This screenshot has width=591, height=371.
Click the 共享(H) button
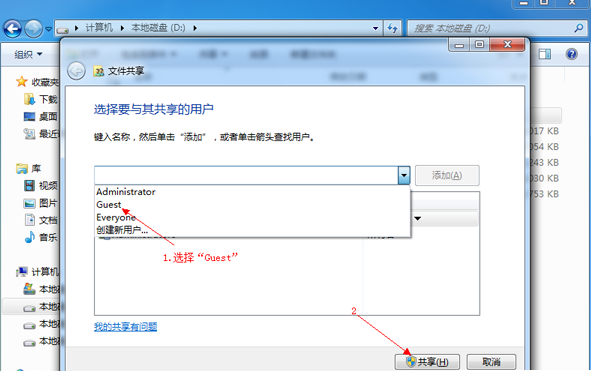point(427,362)
